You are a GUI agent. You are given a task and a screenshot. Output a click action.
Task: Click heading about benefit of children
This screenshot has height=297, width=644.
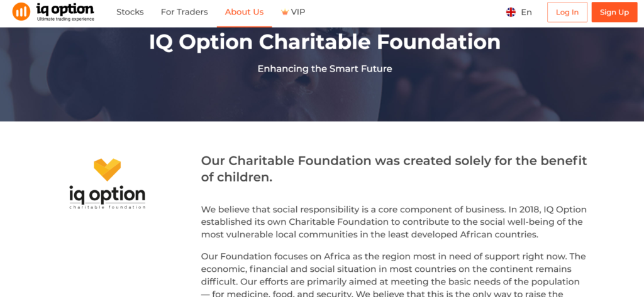pos(394,169)
